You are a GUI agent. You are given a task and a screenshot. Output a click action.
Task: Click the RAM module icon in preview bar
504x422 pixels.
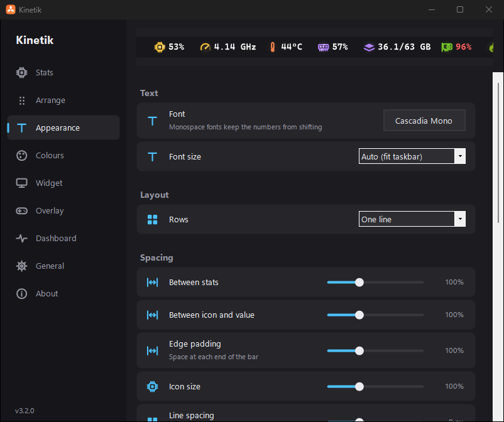[x=324, y=48]
